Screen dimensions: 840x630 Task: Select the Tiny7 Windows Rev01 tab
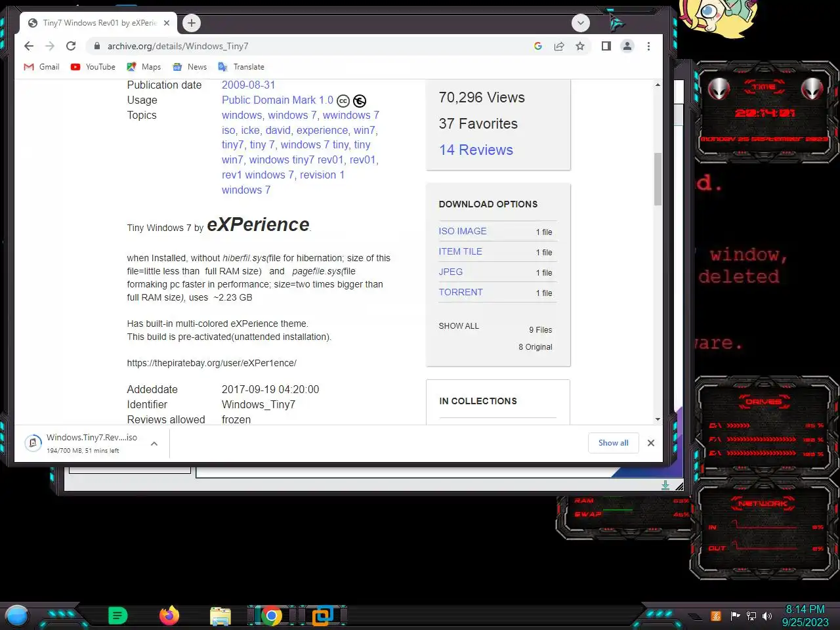(98, 23)
